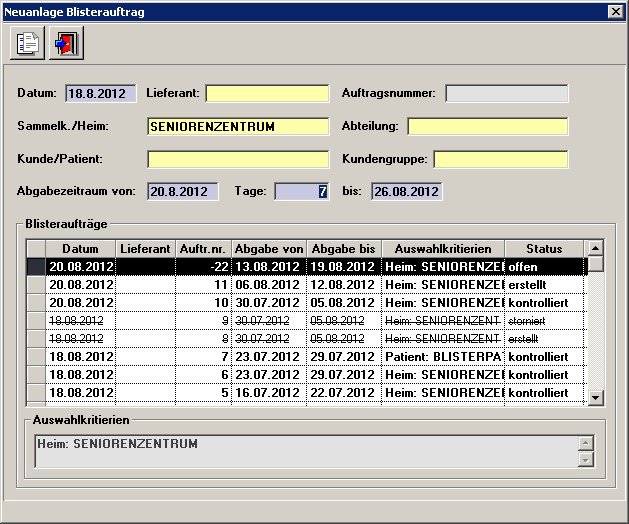Select the order row with Auftr.nr. 11
Screen dimensions: 629x524
tap(300, 284)
